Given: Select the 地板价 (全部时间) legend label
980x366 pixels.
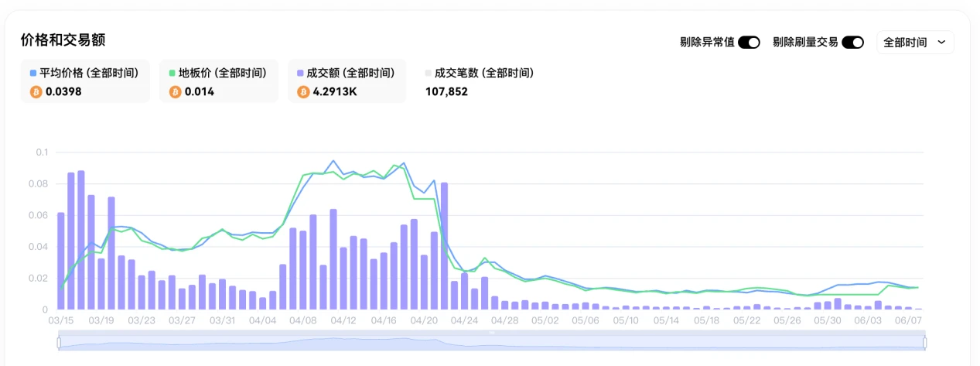Looking at the screenshot, I should [x=222, y=74].
